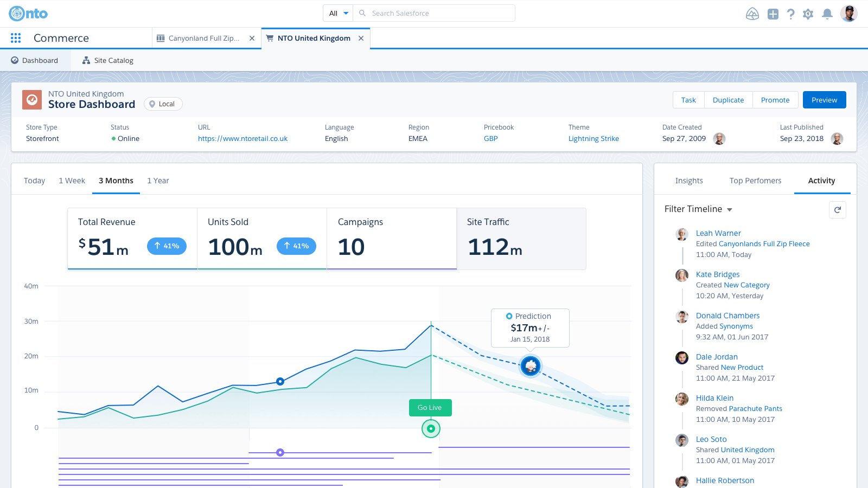Viewport: 868px width, 488px height.
Task: Open the Top Performers tab
Action: pos(755,181)
